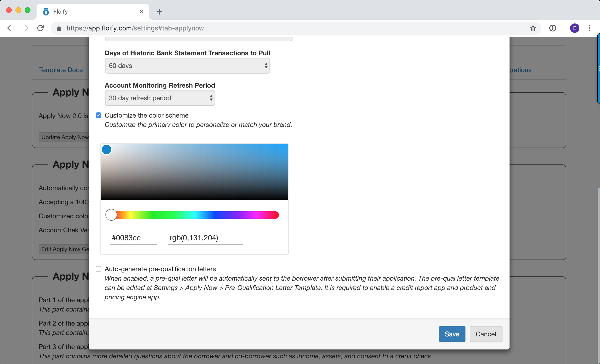Click the site lock icon
Viewport: 600px width, 364px height.
pos(59,29)
